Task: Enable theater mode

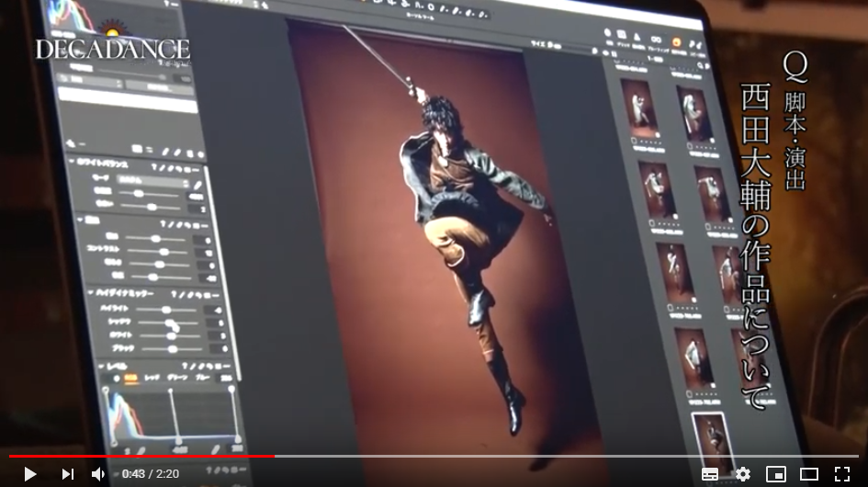Action: pyautogui.click(x=809, y=474)
